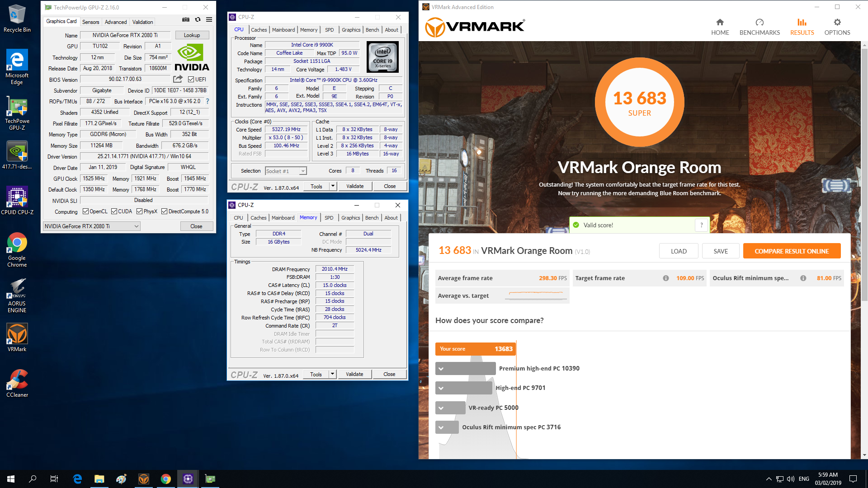Open Microsoft Edge desktop shortcut

[x=17, y=67]
